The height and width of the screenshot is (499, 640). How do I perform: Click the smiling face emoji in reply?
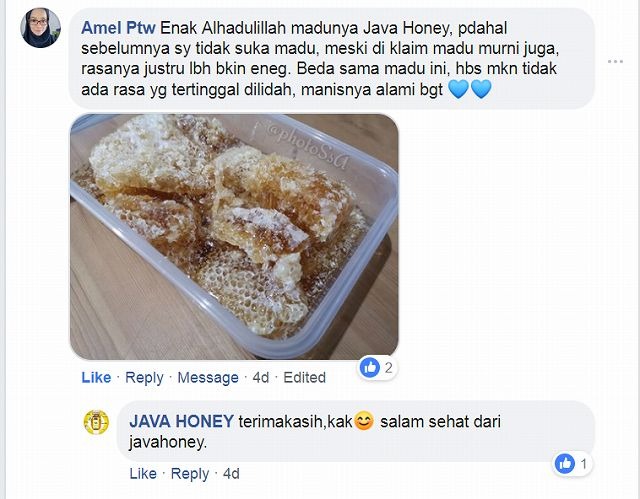(x=364, y=421)
